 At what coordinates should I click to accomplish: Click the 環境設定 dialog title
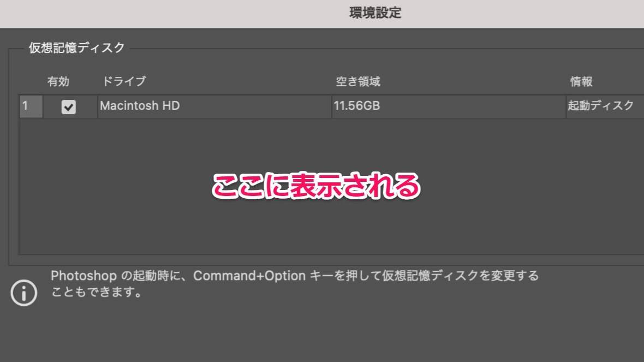[x=375, y=13]
